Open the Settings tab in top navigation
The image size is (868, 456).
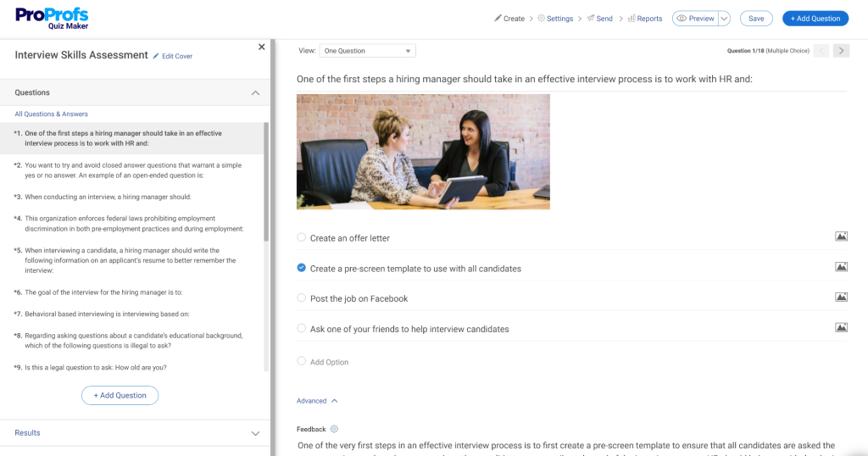pyautogui.click(x=555, y=19)
